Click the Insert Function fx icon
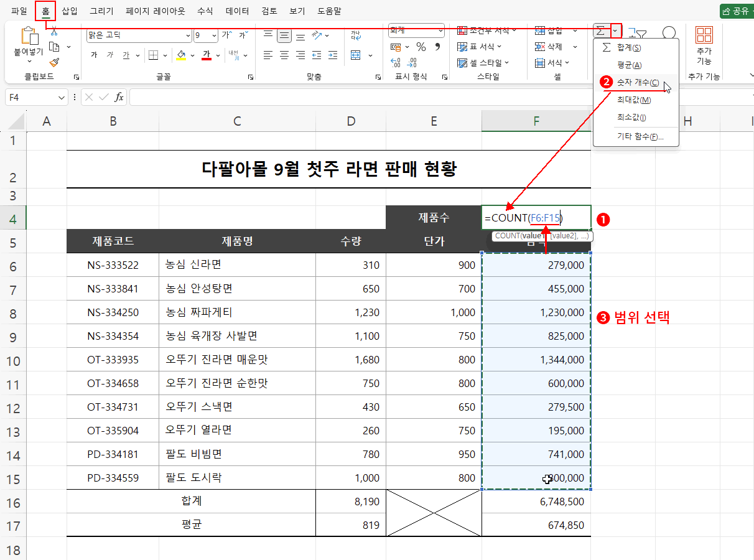This screenshot has height=560, width=754. pos(119,97)
